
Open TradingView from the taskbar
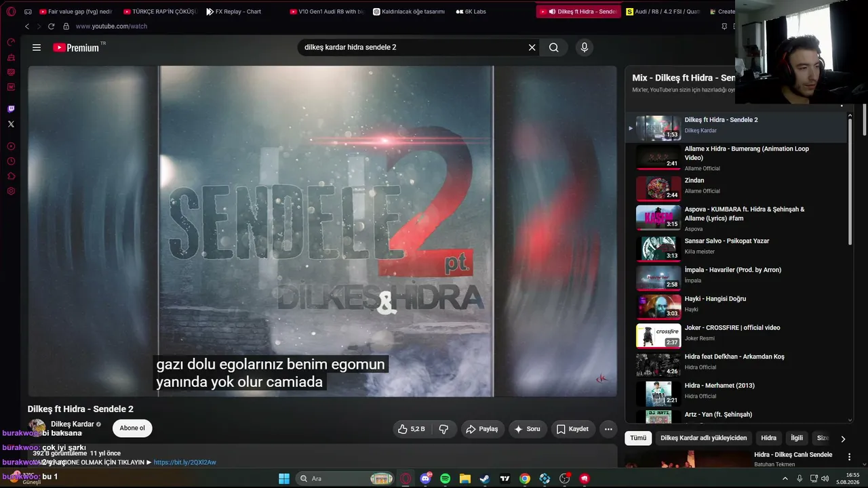[x=505, y=479]
